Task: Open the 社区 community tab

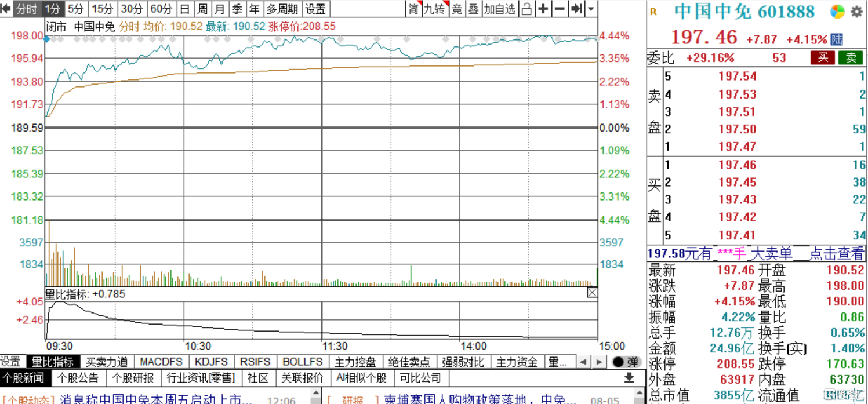Action: point(257,378)
